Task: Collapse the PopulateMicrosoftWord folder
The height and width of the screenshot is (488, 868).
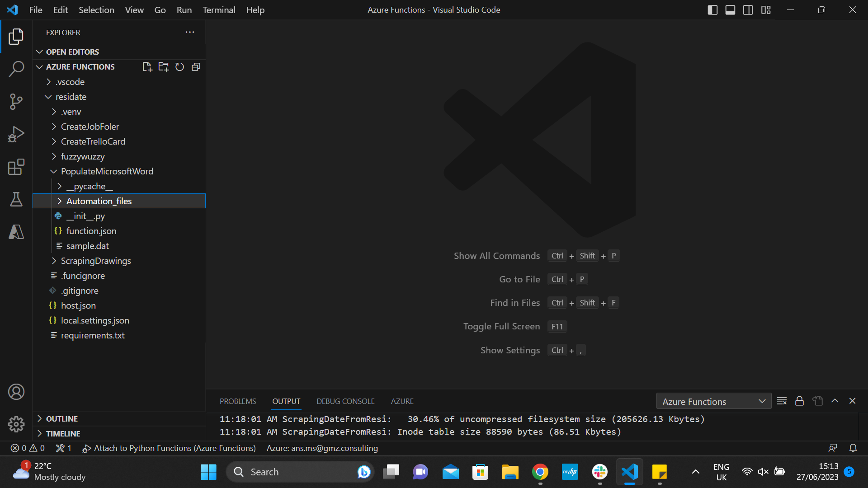Action: (119, 171)
